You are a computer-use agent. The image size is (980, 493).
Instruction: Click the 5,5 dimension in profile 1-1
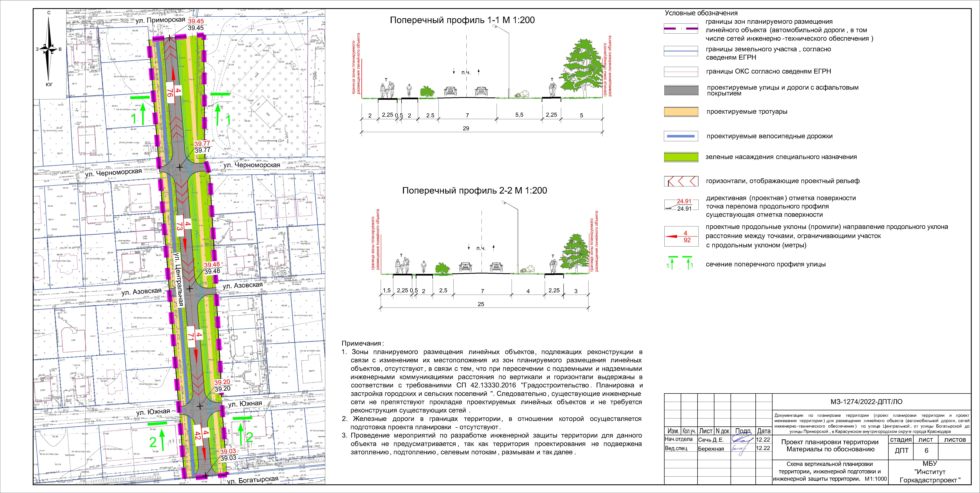(x=519, y=115)
